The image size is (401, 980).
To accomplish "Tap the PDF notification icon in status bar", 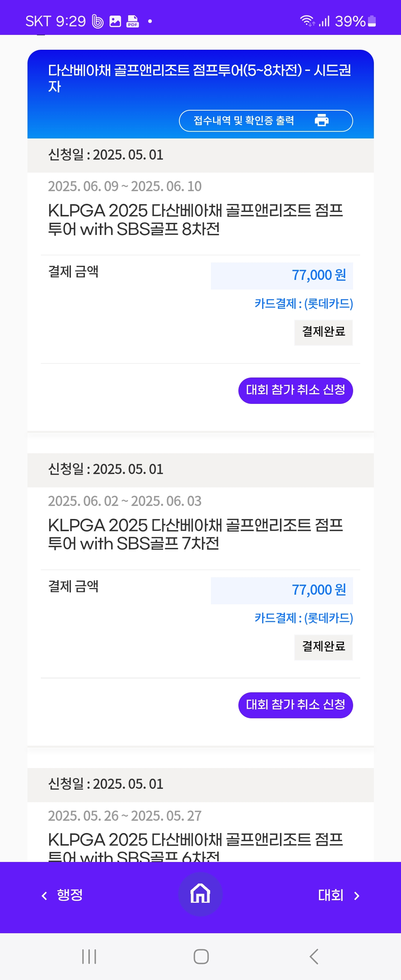I will [133, 21].
